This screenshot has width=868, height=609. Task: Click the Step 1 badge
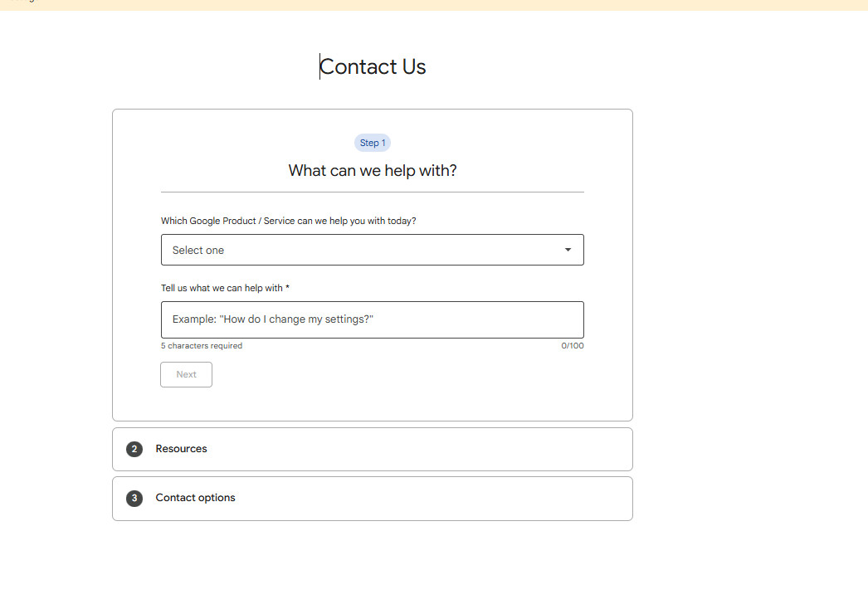(373, 143)
